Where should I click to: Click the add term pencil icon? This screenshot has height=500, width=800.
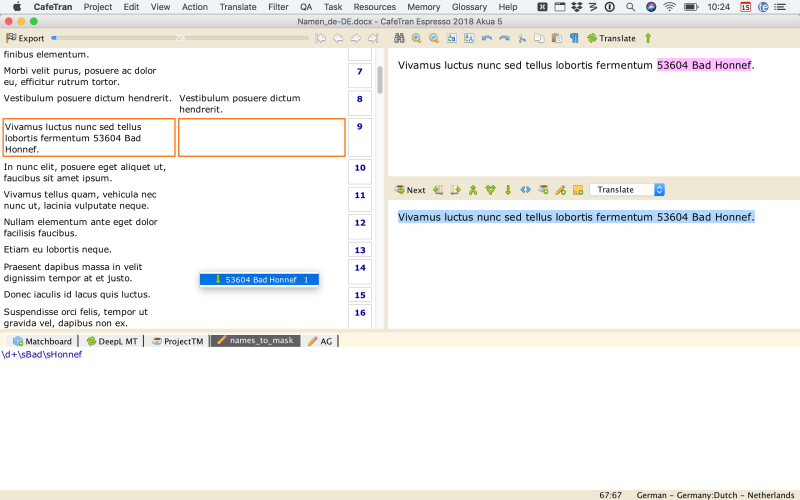560,190
